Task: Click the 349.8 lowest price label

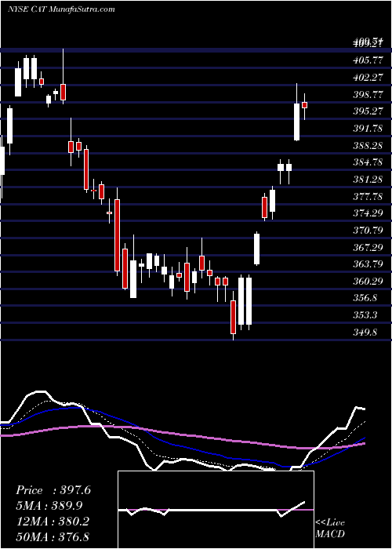Action: [365, 333]
